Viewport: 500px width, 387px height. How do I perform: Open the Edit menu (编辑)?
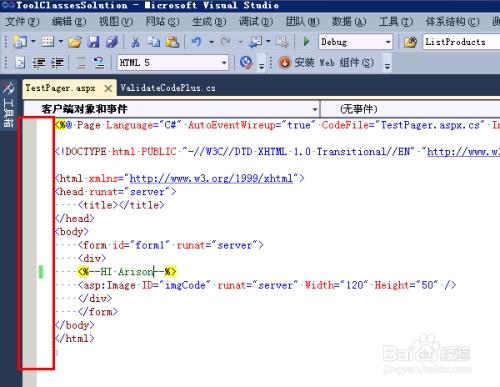point(69,22)
